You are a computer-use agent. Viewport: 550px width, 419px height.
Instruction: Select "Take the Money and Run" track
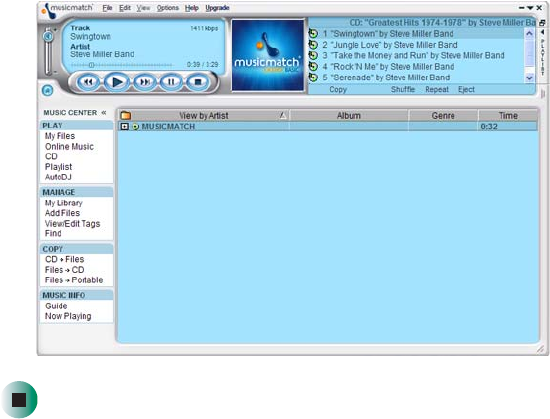tap(413, 55)
